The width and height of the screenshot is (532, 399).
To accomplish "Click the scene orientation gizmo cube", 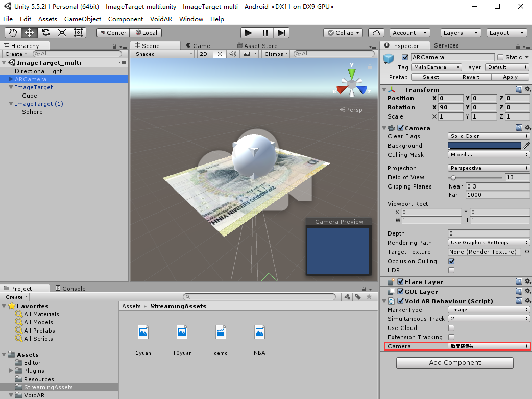I will pos(352,83).
